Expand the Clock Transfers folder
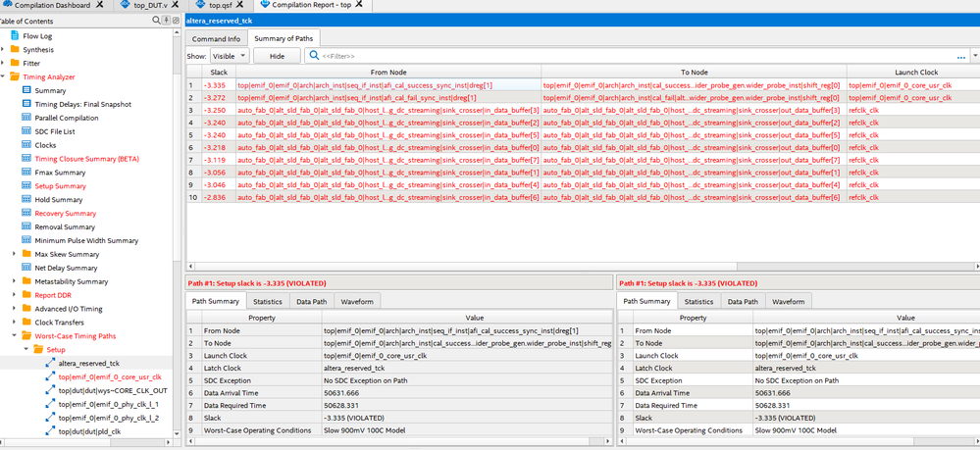Screen dimensions: 980x450 pos(15,322)
